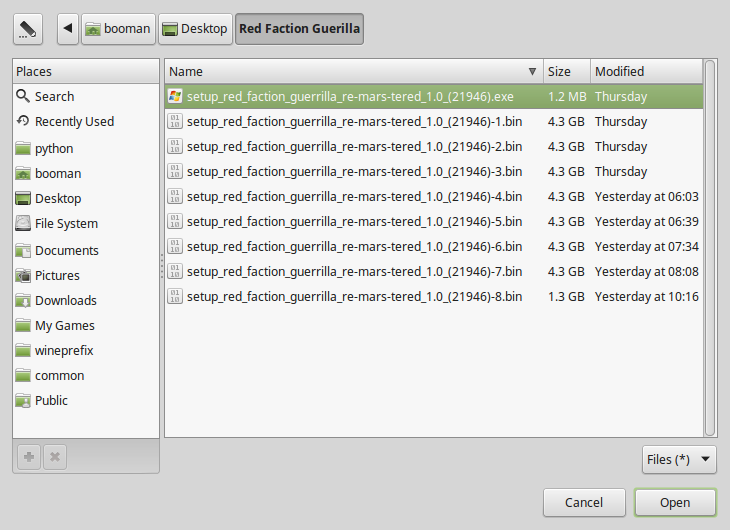Click the 1.3 GB size cell

click(x=566, y=297)
